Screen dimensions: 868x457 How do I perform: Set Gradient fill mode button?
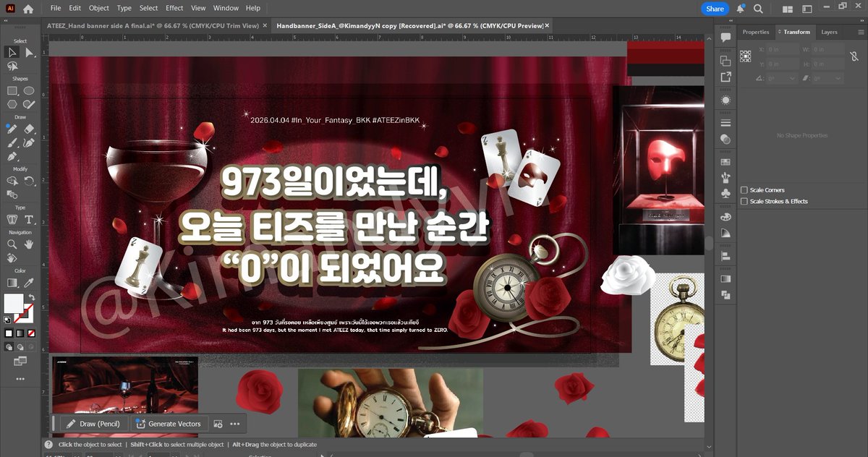pyautogui.click(x=20, y=333)
